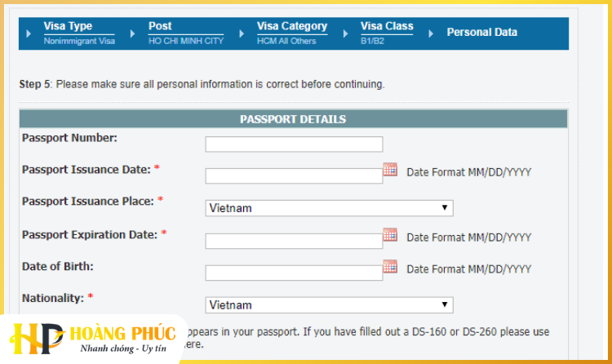This screenshot has height=364, width=612.
Task: Expand the Passport Issuance Place dropdown
Action: click(x=329, y=208)
